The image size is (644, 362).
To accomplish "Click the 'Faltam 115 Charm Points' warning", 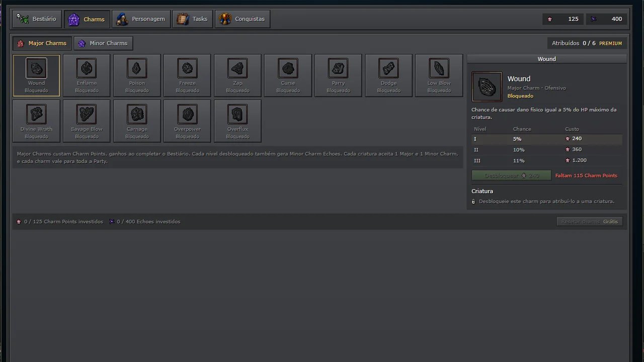I will click(x=586, y=175).
